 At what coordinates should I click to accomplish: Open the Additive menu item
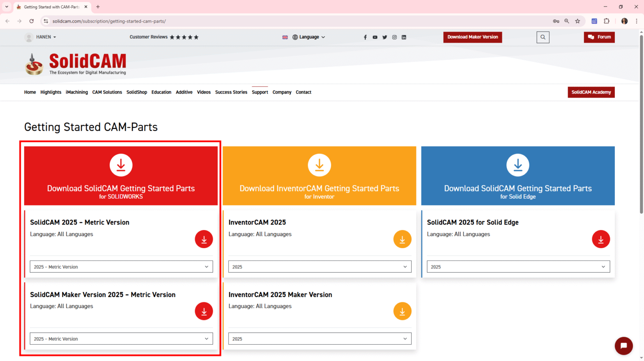(184, 92)
